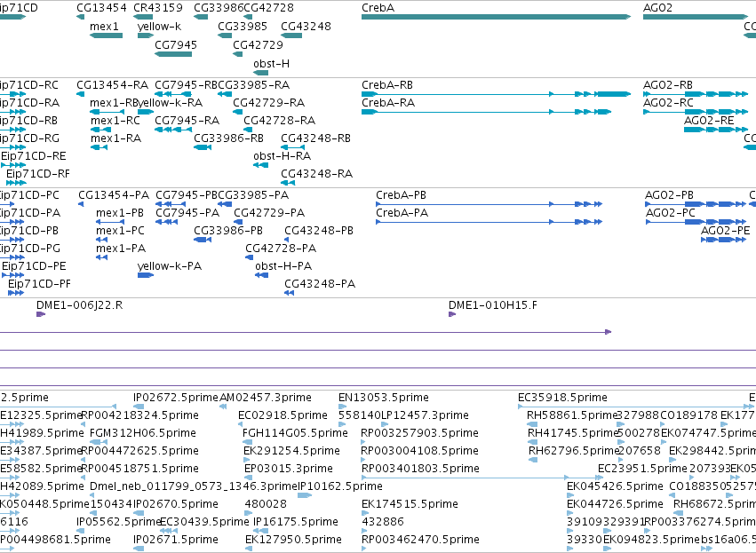The image size is (756, 553).
Task: Select the AGO2-RE transcript label
Action: click(709, 121)
